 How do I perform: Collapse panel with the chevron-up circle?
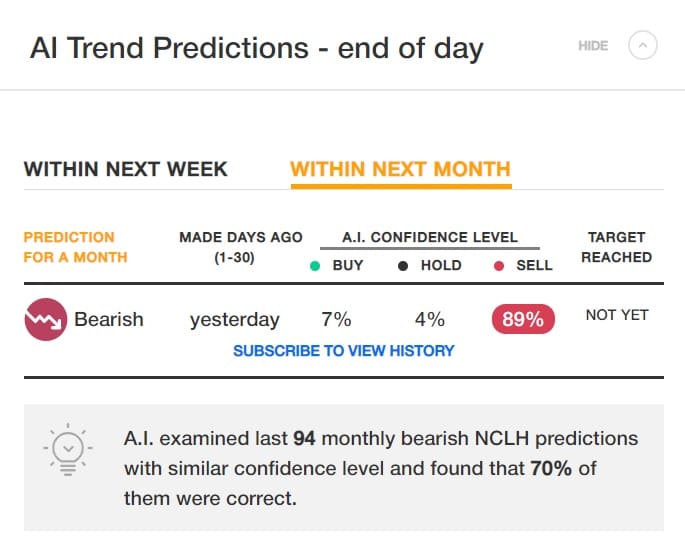[643, 46]
